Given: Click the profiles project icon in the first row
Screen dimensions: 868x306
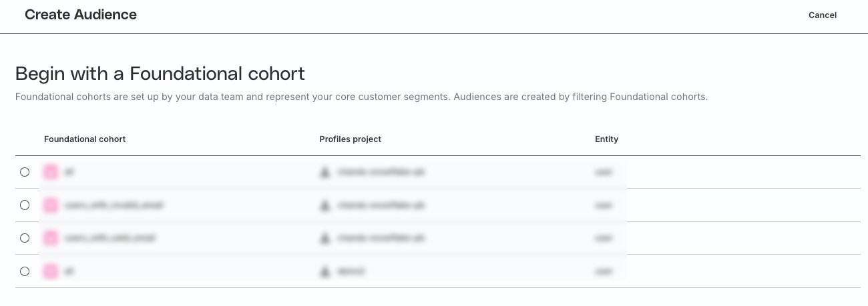Looking at the screenshot, I should coord(325,172).
